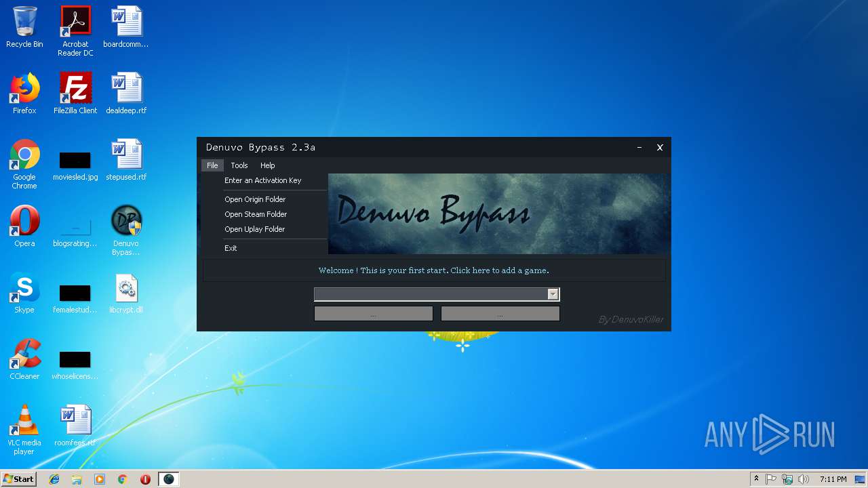Click the left gray button below dropdown

point(373,313)
